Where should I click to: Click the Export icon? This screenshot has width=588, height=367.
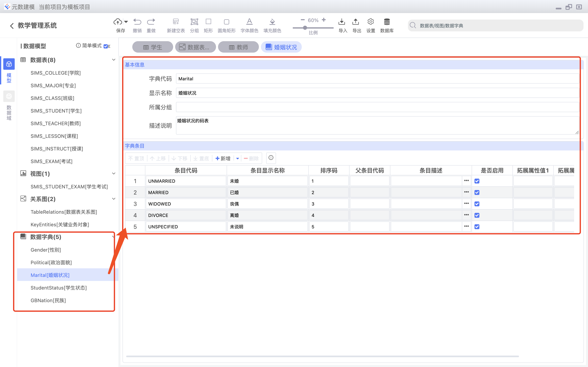click(355, 22)
